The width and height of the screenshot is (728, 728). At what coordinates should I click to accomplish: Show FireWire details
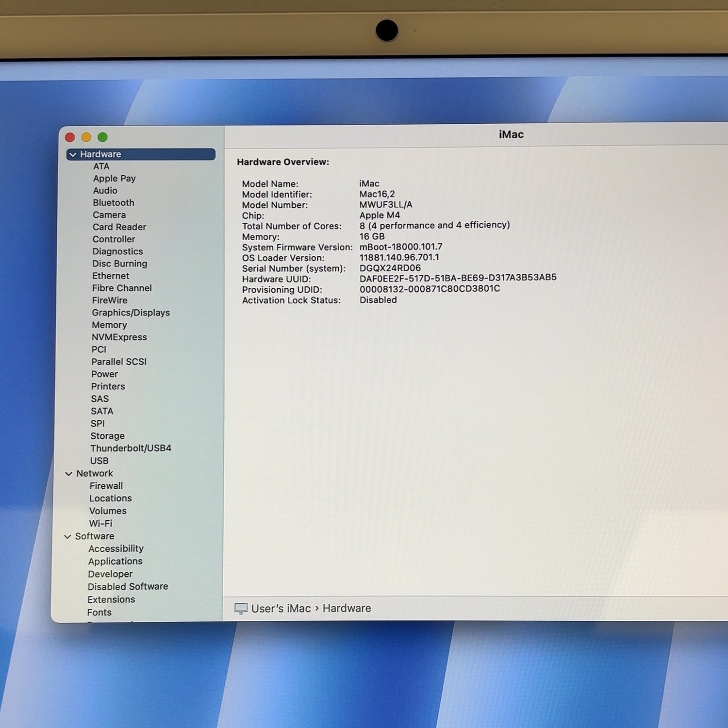click(x=110, y=300)
